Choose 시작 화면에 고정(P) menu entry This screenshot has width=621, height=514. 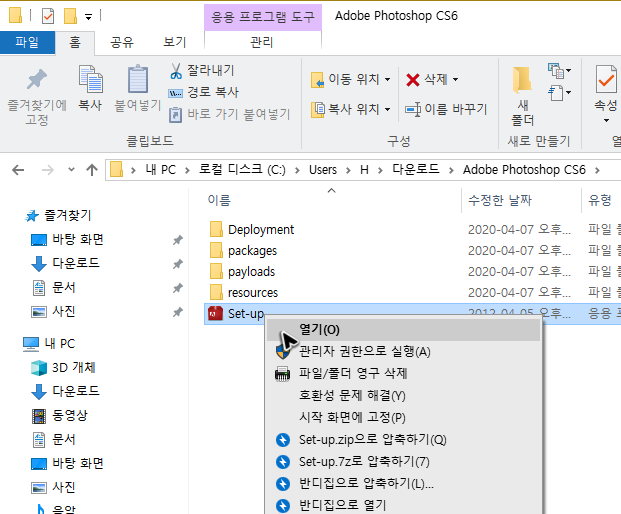click(403, 417)
